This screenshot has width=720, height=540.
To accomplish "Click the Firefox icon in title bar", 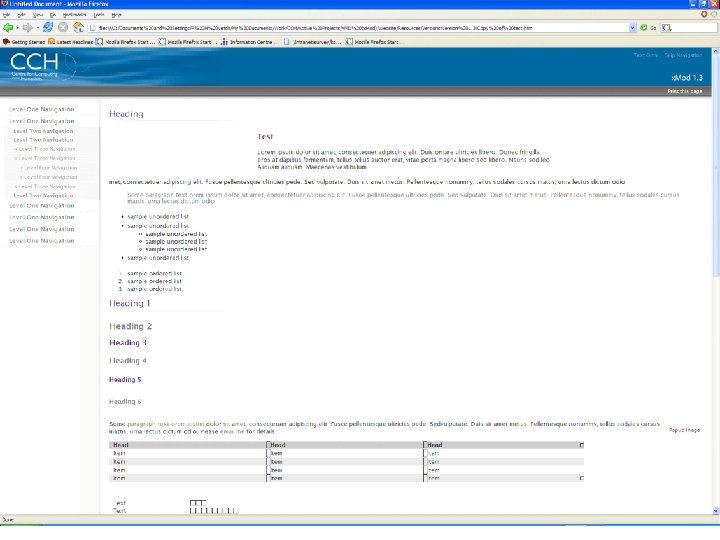I will pos(4,4).
